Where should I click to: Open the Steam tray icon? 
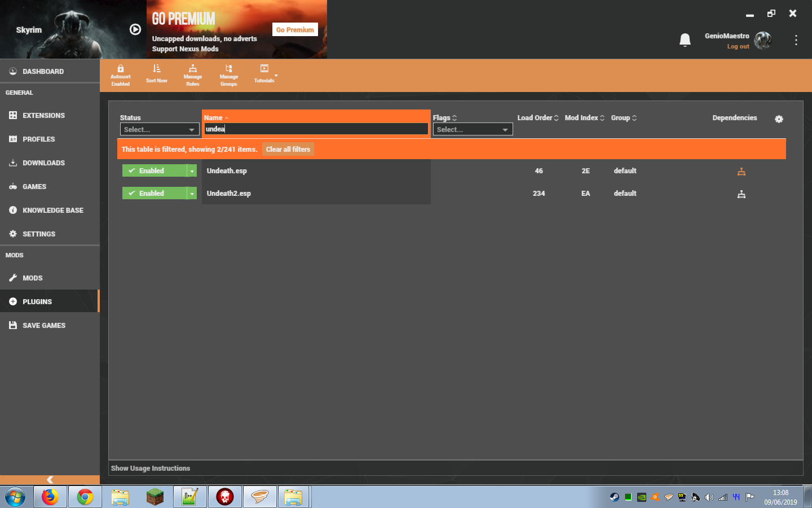[x=614, y=497]
